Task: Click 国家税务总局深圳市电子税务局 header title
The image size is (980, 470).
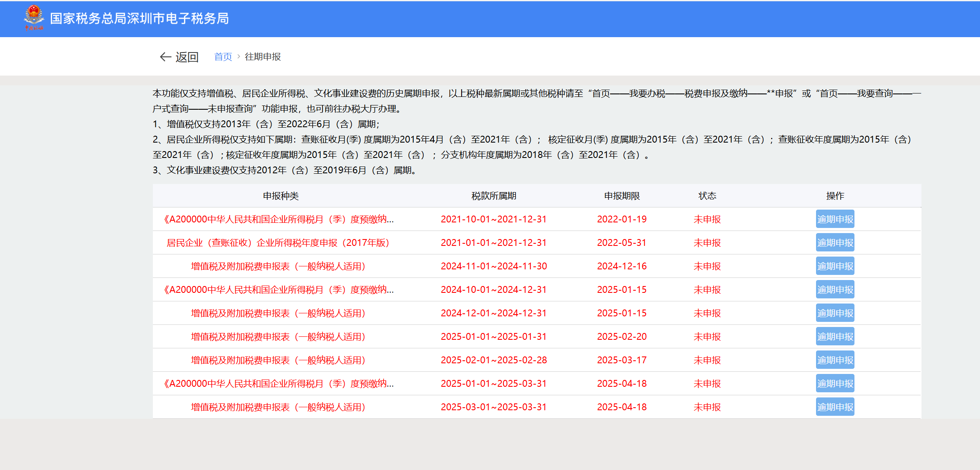Action: coord(140,18)
